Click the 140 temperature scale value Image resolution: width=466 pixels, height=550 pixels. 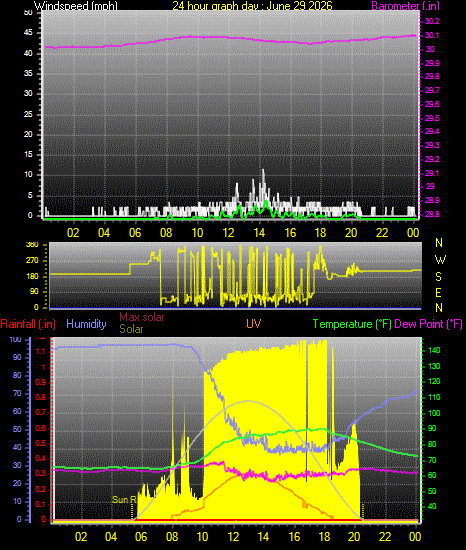pos(434,350)
